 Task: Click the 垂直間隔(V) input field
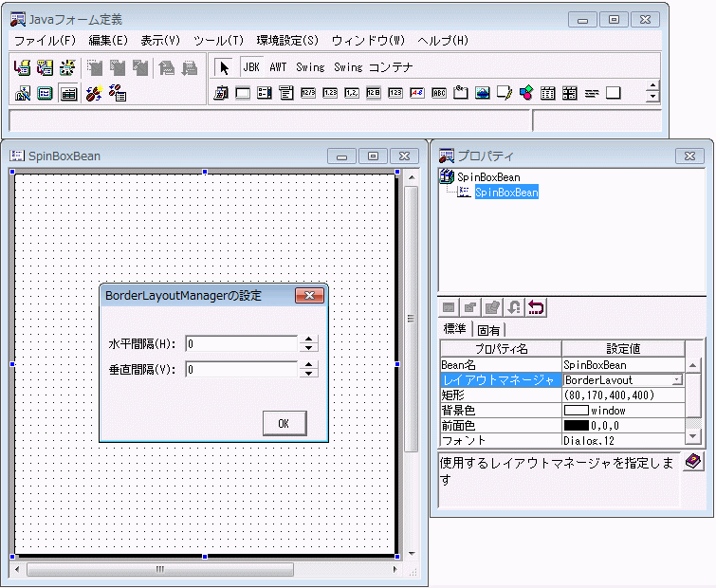point(242,369)
